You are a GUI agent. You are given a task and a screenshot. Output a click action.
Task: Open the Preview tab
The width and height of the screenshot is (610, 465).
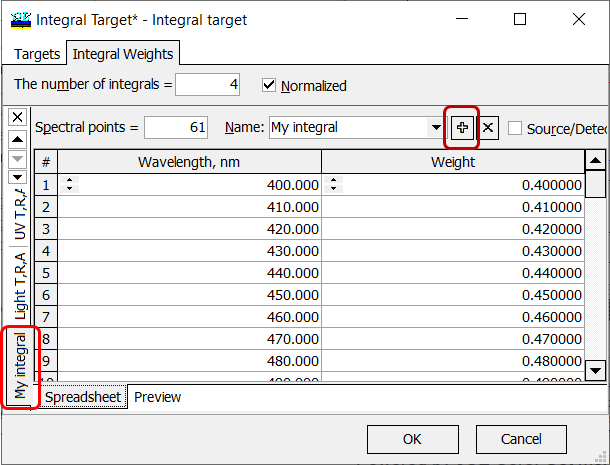[158, 397]
